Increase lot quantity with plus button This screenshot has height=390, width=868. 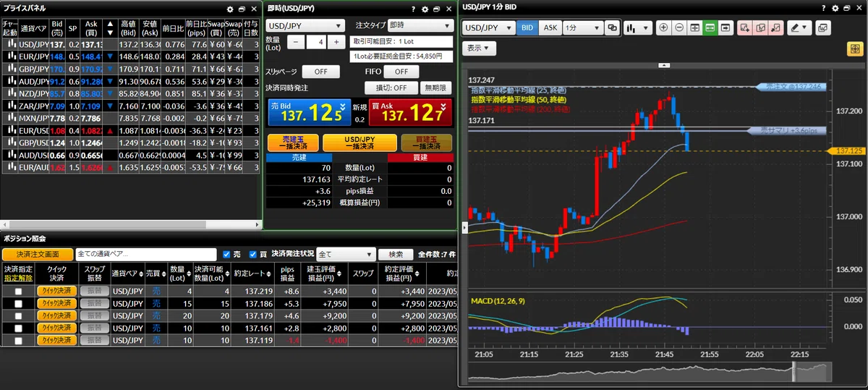[336, 42]
